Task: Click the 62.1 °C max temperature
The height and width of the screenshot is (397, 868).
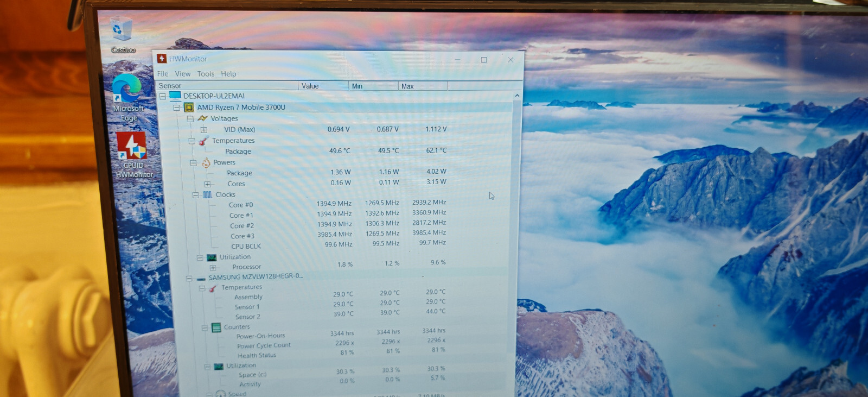Action: tap(436, 150)
